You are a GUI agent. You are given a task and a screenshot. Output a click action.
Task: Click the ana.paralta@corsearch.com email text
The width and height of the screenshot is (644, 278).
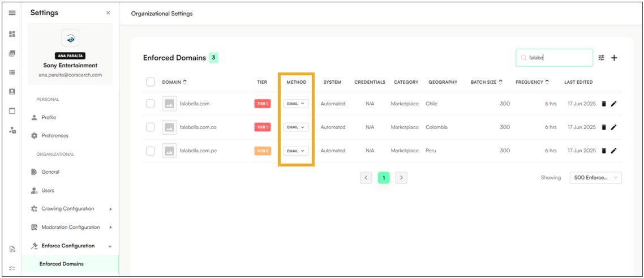pyautogui.click(x=70, y=75)
